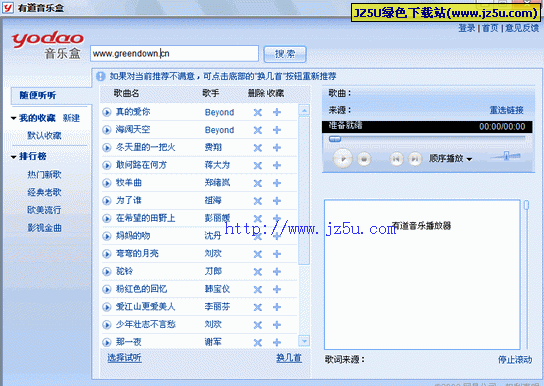This screenshot has width=544, height=386.
Task: Add 真的爱你 to favorites
Action: click(277, 112)
